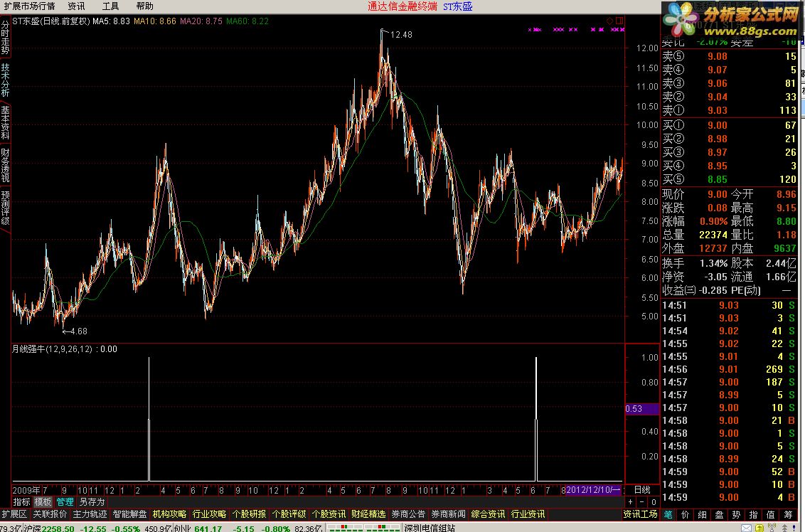The height and width of the screenshot is (532, 805).
Task: Click the 0.53 purple value marker
Action: coord(641,409)
